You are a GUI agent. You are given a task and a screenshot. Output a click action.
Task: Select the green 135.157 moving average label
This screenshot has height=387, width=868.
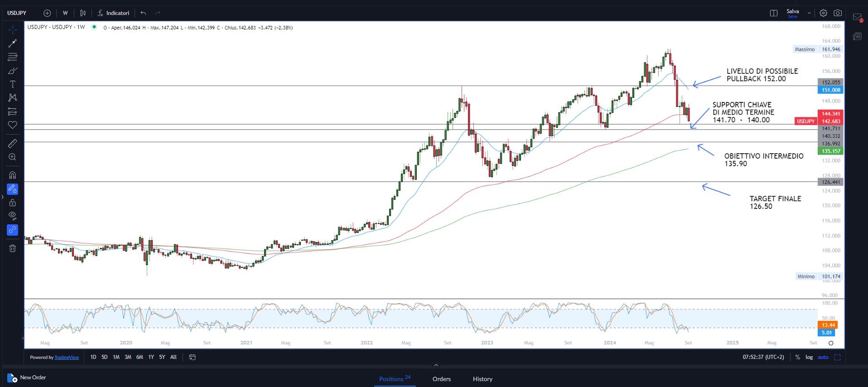831,151
